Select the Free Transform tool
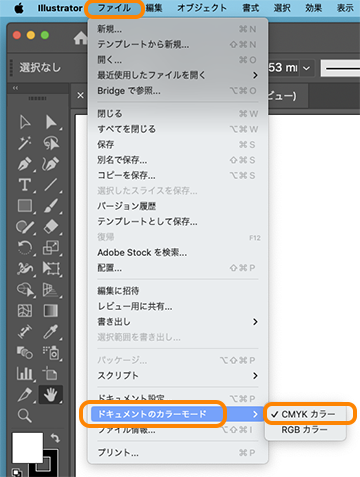360x477 pixels. tap(51, 268)
